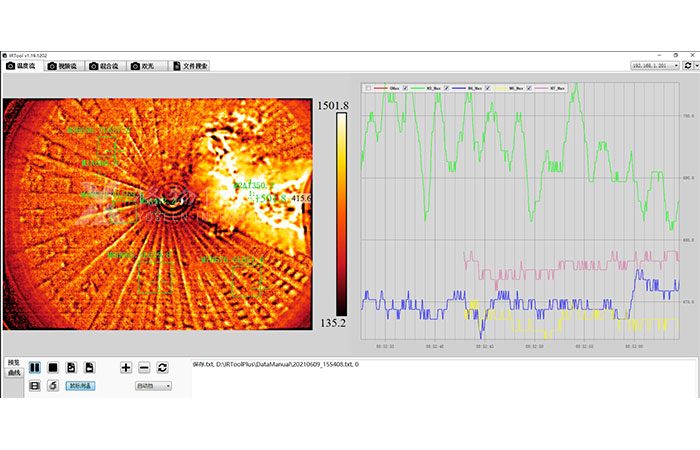Viewport: 700px width, 450px height.
Task: Click the temperature color scale bar
Action: pos(342,214)
